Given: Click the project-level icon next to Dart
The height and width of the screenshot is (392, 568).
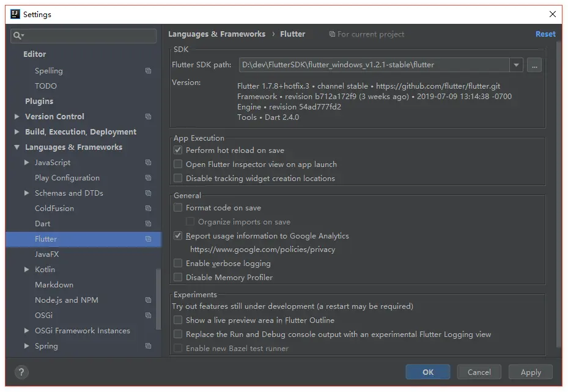Looking at the screenshot, I should 148,224.
